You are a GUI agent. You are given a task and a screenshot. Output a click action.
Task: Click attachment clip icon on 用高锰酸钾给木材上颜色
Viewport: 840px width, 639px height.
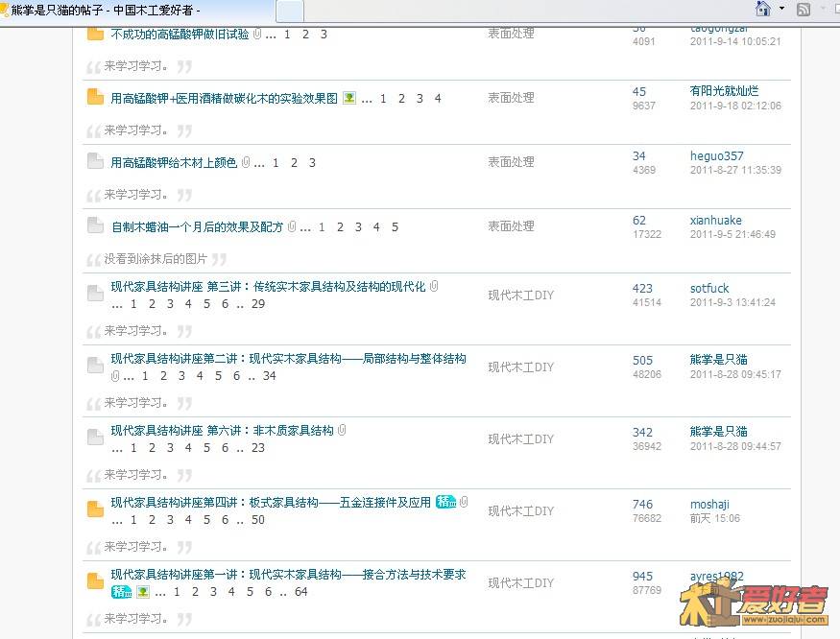(x=246, y=162)
